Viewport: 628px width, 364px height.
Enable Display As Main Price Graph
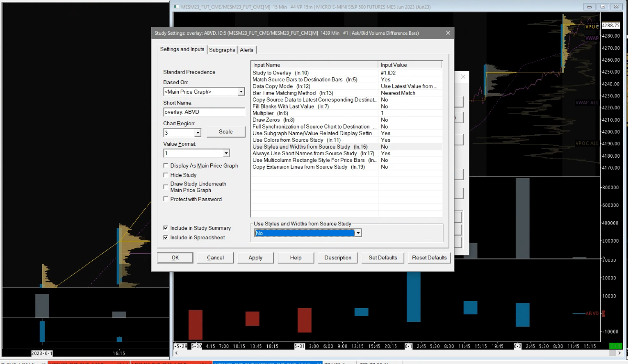(x=166, y=166)
